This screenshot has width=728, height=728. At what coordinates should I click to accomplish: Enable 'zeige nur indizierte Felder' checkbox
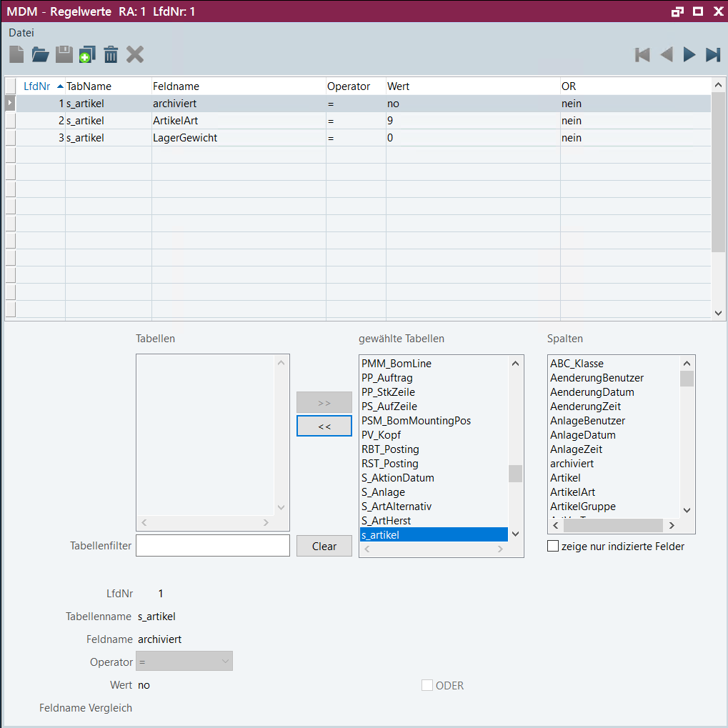[553, 547]
